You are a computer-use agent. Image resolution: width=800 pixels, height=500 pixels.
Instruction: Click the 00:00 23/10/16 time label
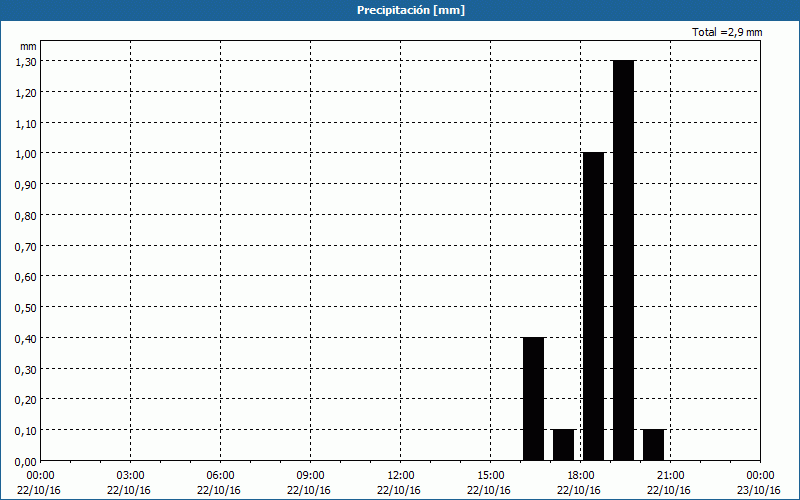(760, 483)
